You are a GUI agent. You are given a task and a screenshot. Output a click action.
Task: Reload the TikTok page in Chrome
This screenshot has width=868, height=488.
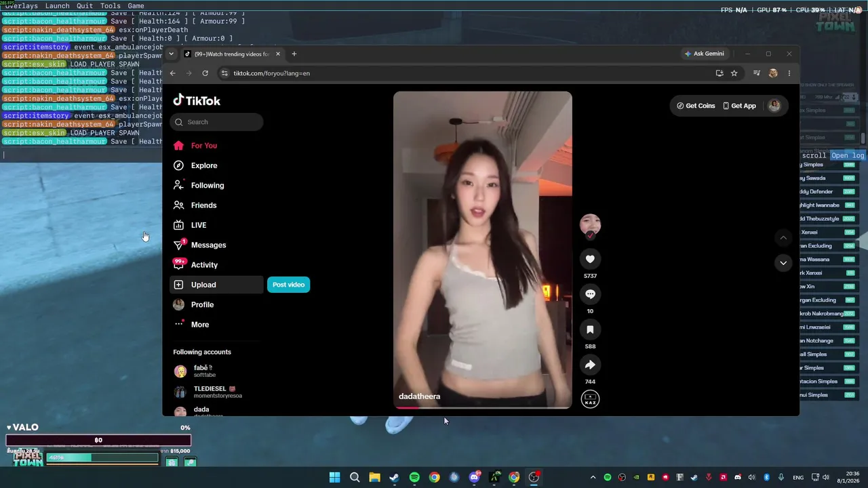(x=205, y=73)
